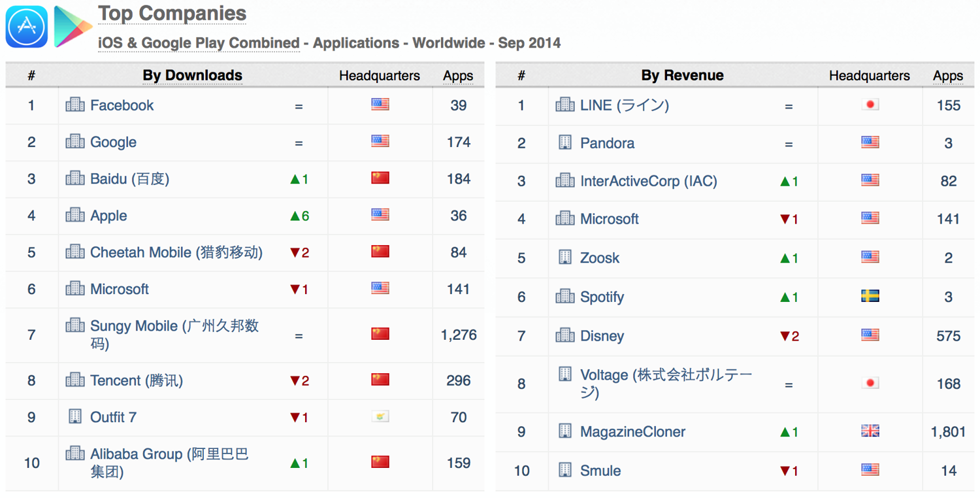Click the US flag in Facebook's row
Screen dimensions: 980x498
pyautogui.click(x=380, y=104)
